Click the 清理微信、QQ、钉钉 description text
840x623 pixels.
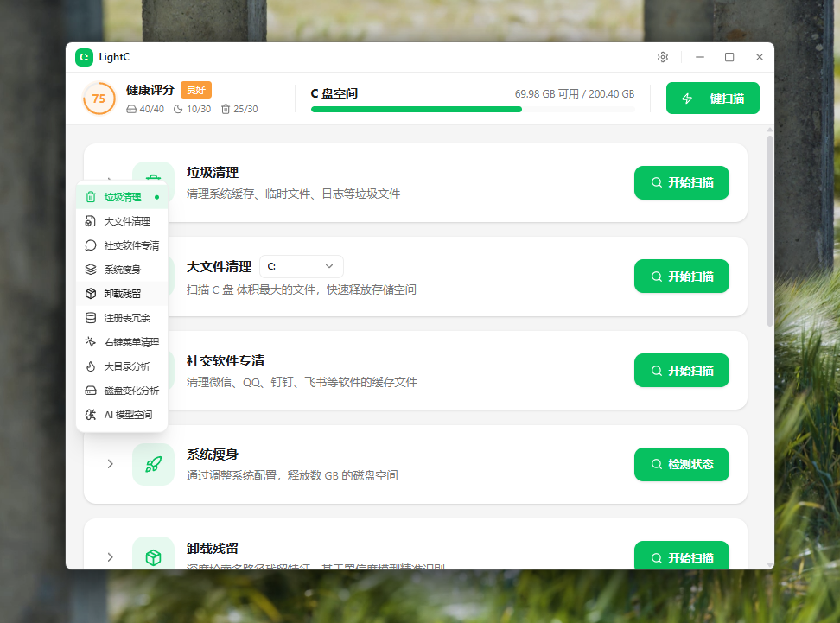coord(302,383)
